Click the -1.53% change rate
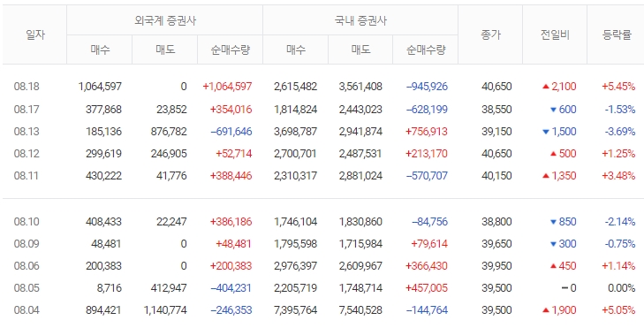 click(x=620, y=110)
